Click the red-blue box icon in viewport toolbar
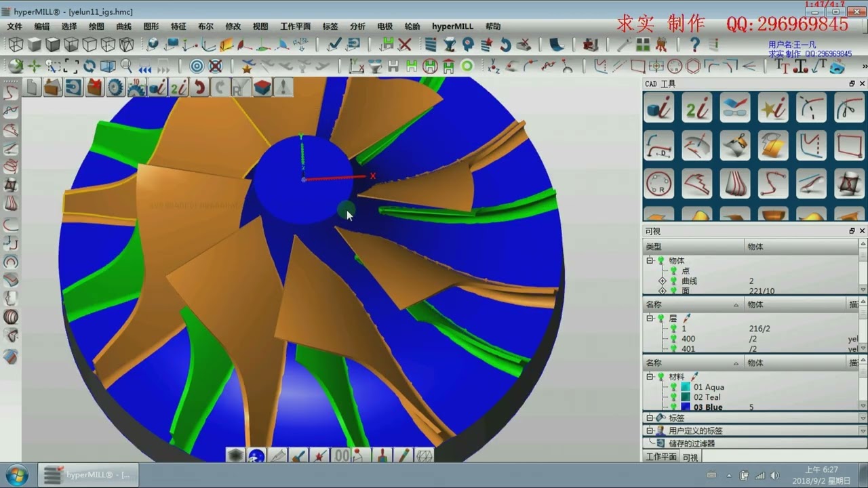This screenshot has width=868, height=488. [262, 87]
